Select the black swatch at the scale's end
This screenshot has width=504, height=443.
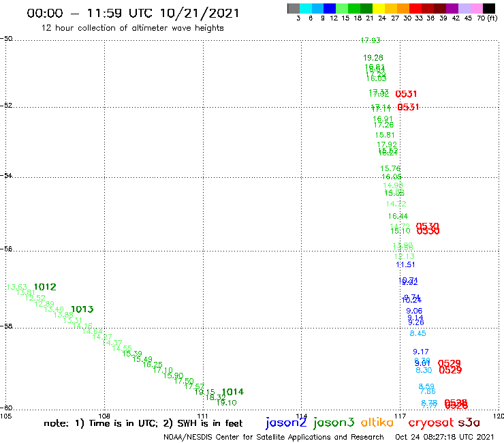pyautogui.click(x=489, y=8)
